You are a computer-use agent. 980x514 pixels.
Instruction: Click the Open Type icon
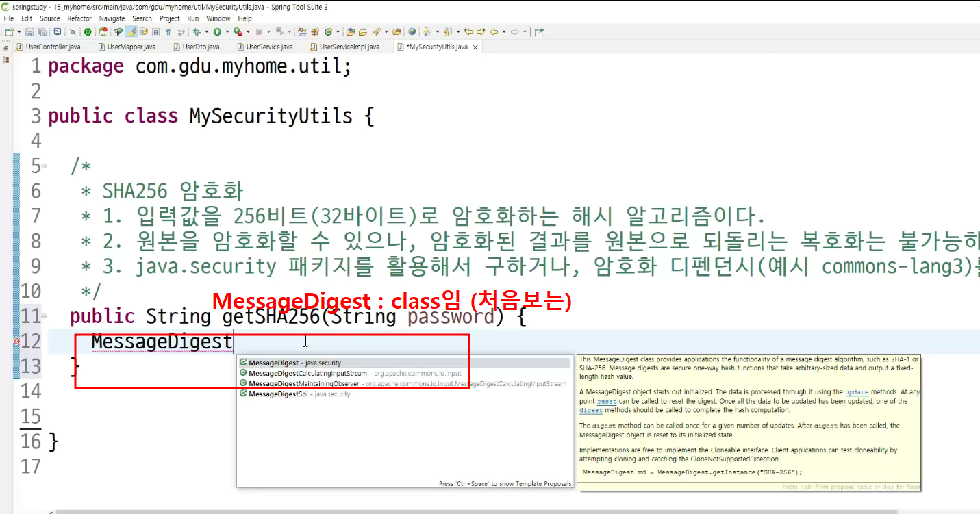[x=351, y=31]
